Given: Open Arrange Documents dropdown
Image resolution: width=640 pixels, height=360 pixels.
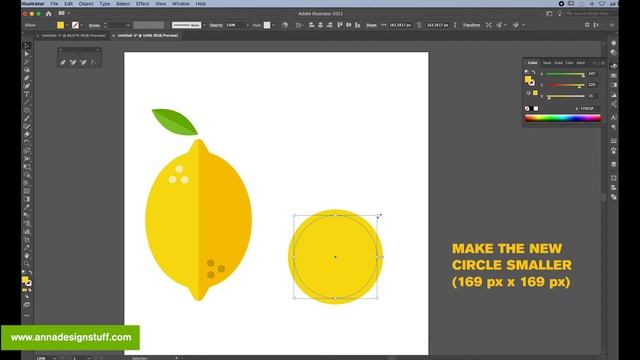Looking at the screenshot, I should [63, 13].
